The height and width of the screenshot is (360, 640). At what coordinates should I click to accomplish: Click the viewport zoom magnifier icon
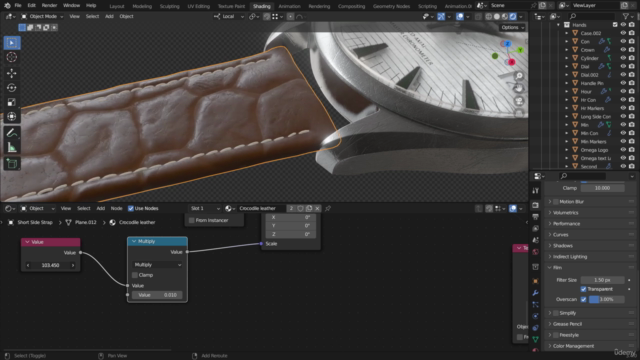pos(519,76)
